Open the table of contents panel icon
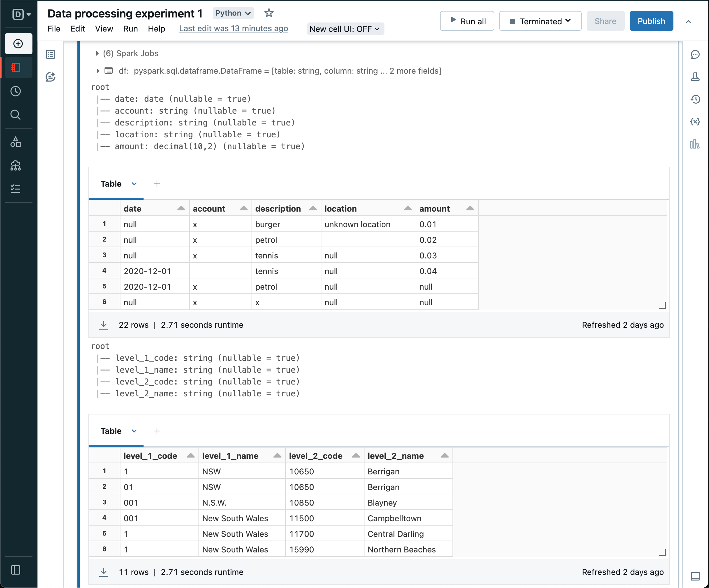The image size is (709, 588). tap(51, 54)
